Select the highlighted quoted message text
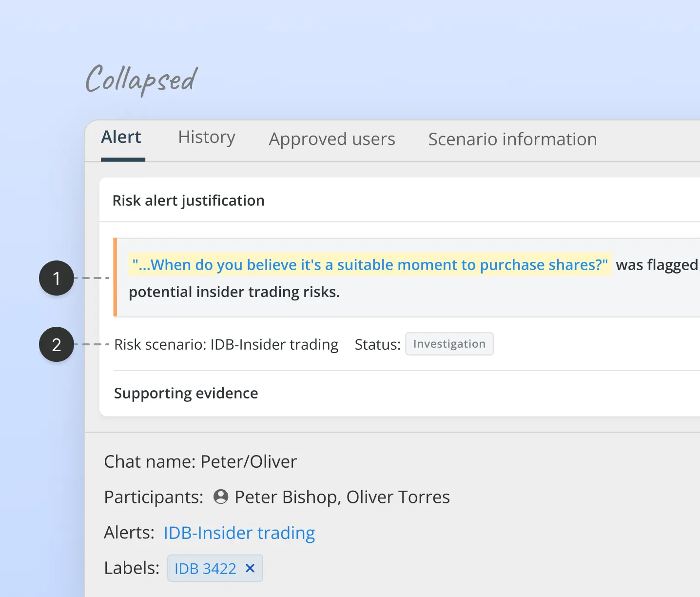The height and width of the screenshot is (597, 700). click(x=369, y=264)
